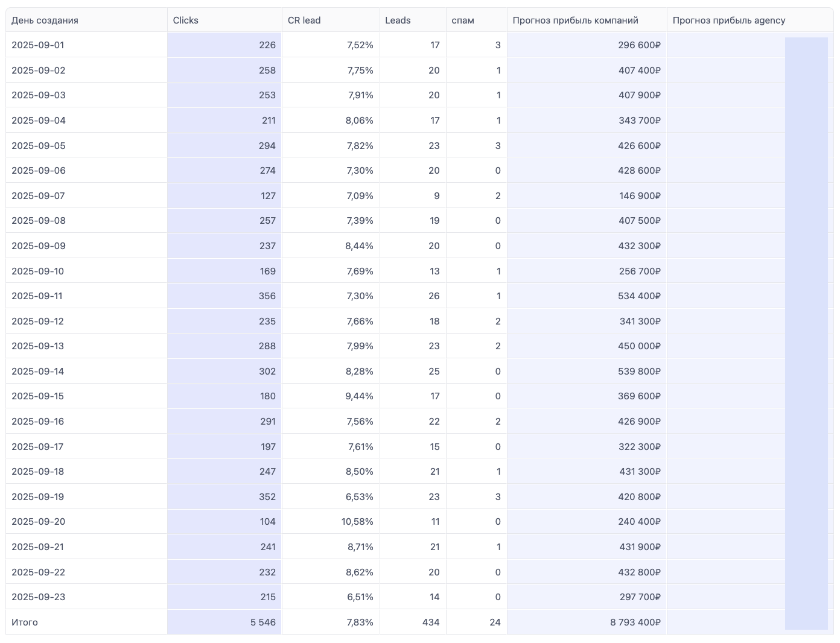Click the "CR lead" column header
The width and height of the screenshot is (840, 643).
click(304, 21)
